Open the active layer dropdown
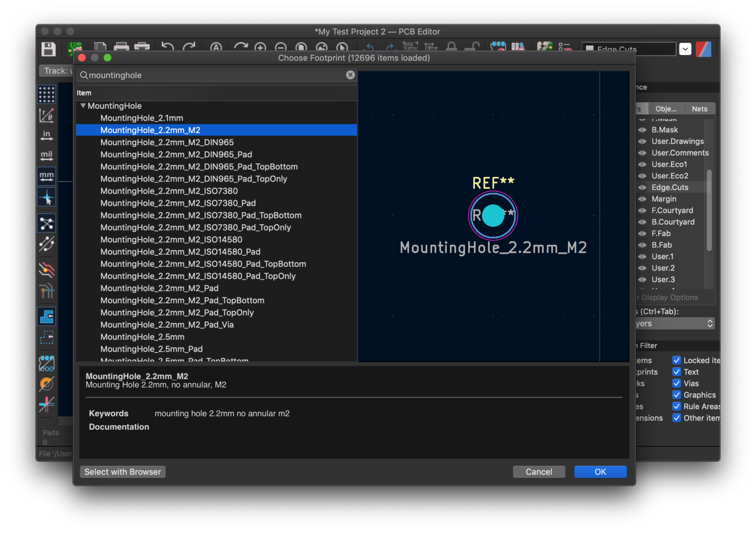This screenshot has width=756, height=533. coord(685,49)
